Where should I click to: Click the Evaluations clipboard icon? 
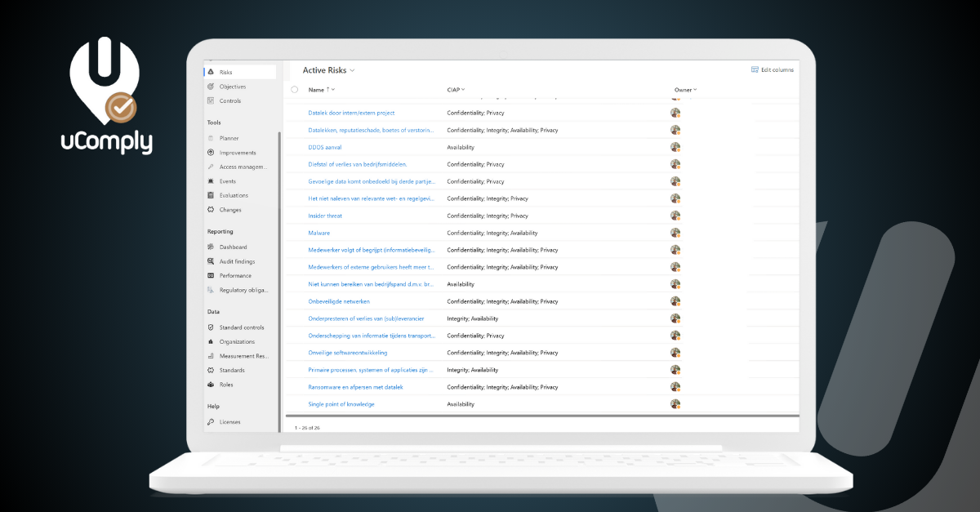211,195
